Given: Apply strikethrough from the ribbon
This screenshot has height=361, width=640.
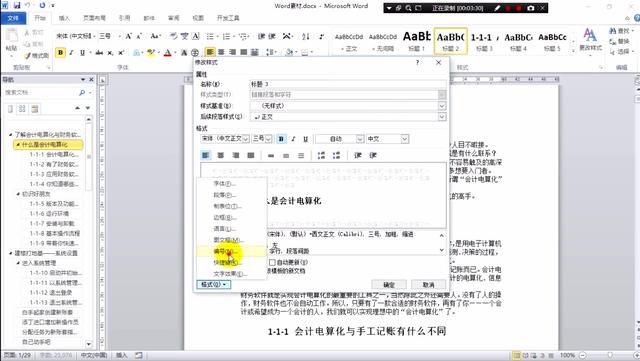Looking at the screenshot, I should tap(99, 53).
